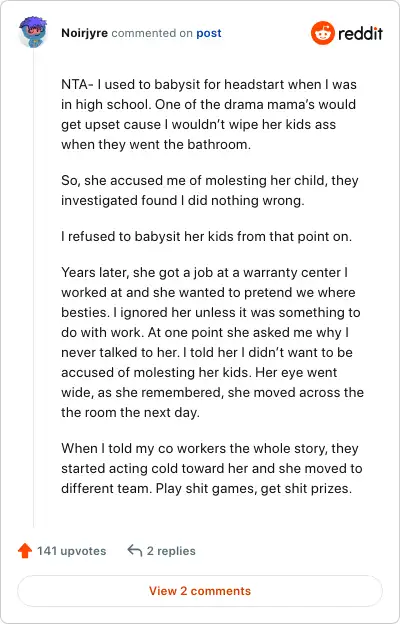Click the paragraph starting "So, she accused me"
400x624 pixels.
pos(210,190)
